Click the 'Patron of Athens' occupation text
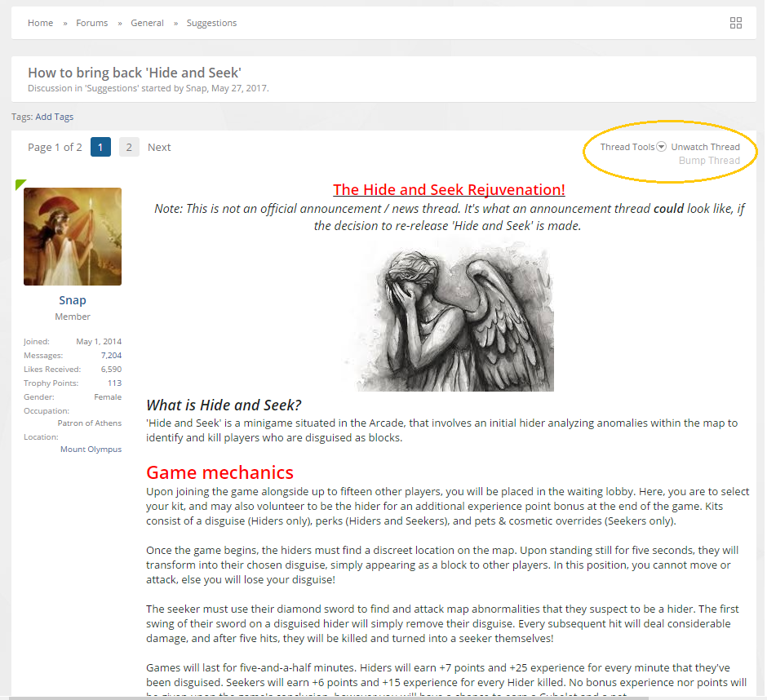This screenshot has height=700, width=767. 90,423
